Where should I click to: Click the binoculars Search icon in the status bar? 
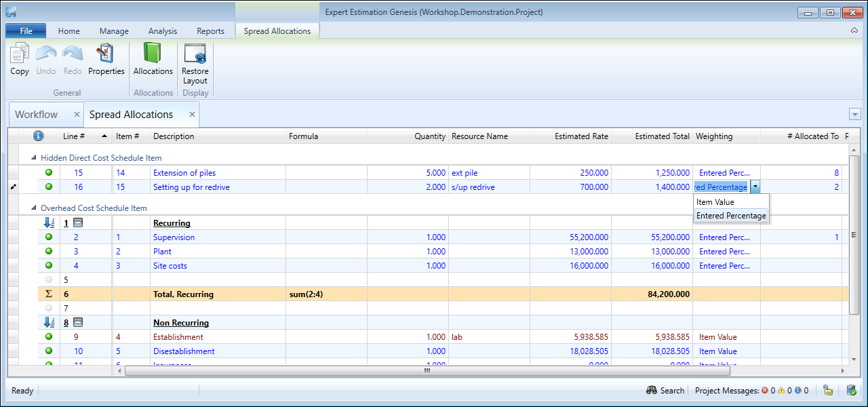(x=652, y=391)
